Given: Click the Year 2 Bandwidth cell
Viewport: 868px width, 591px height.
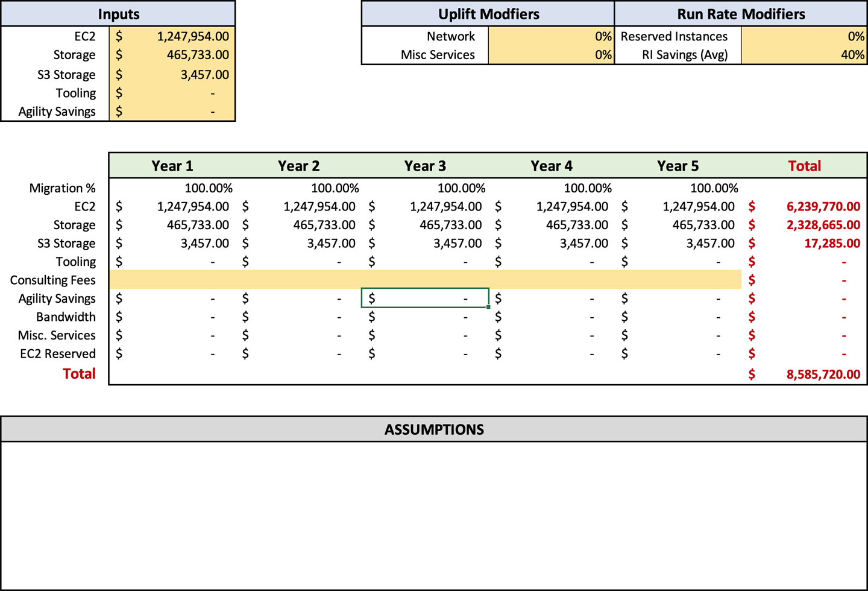Looking at the screenshot, I should [x=299, y=317].
